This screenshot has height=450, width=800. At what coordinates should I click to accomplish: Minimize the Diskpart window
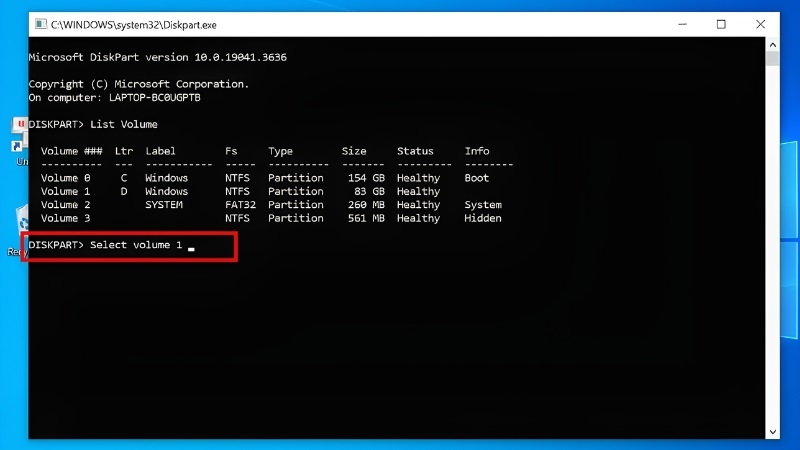coord(682,24)
